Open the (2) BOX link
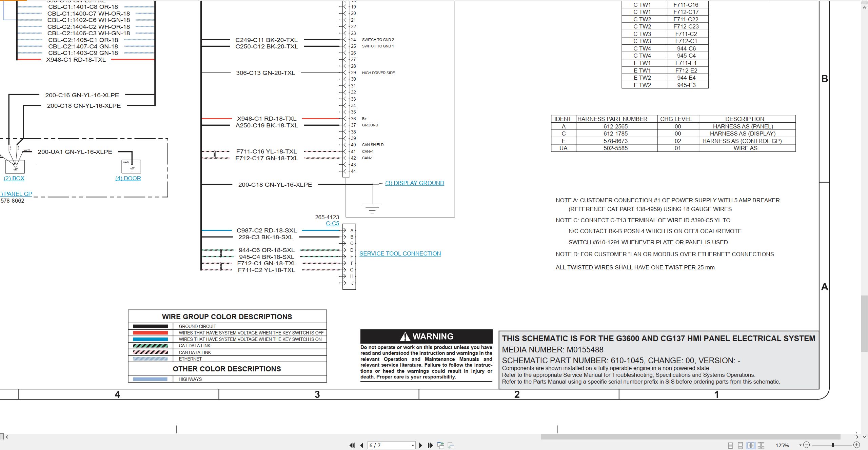 14,178
